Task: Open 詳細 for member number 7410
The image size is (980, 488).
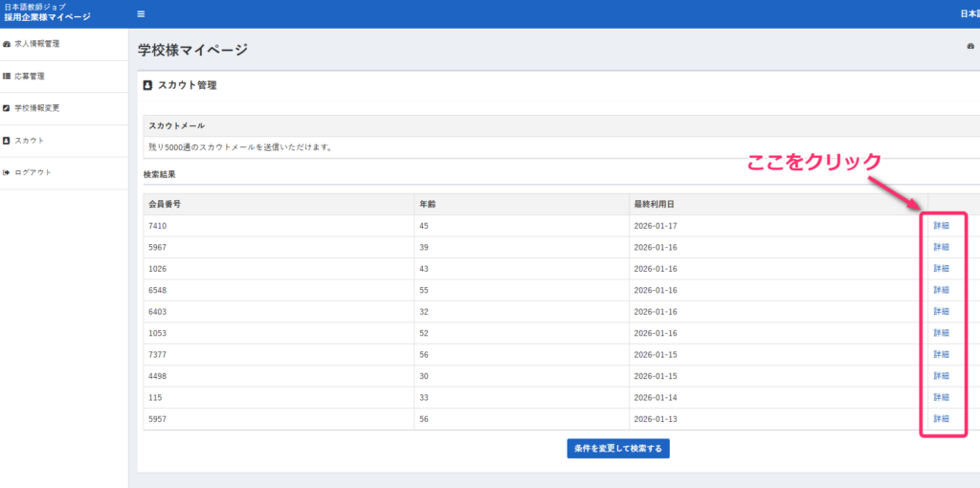Action: pyautogui.click(x=942, y=226)
